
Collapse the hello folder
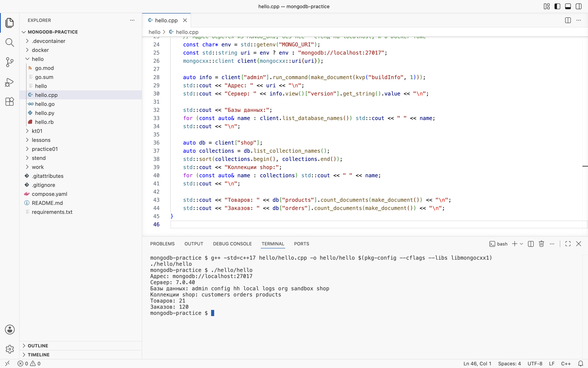tap(81, 59)
